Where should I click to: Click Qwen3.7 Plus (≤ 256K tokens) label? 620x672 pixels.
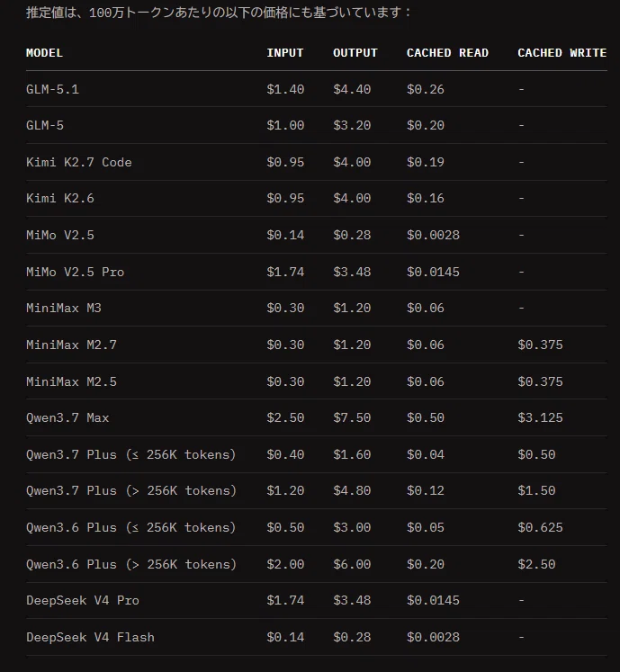click(x=131, y=454)
